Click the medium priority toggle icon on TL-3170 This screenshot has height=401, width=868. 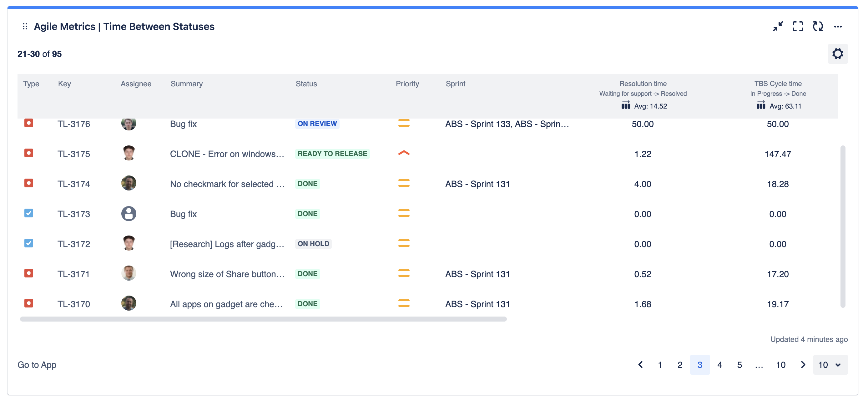coord(404,303)
